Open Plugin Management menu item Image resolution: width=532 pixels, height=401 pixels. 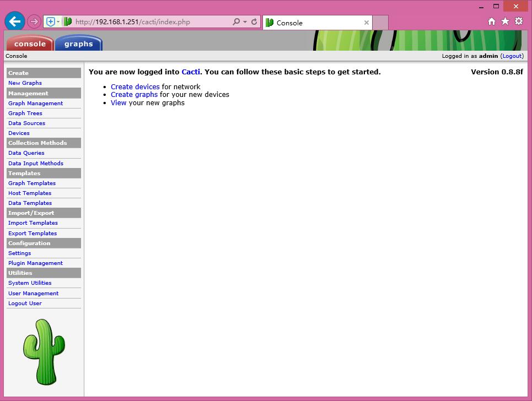[36, 263]
